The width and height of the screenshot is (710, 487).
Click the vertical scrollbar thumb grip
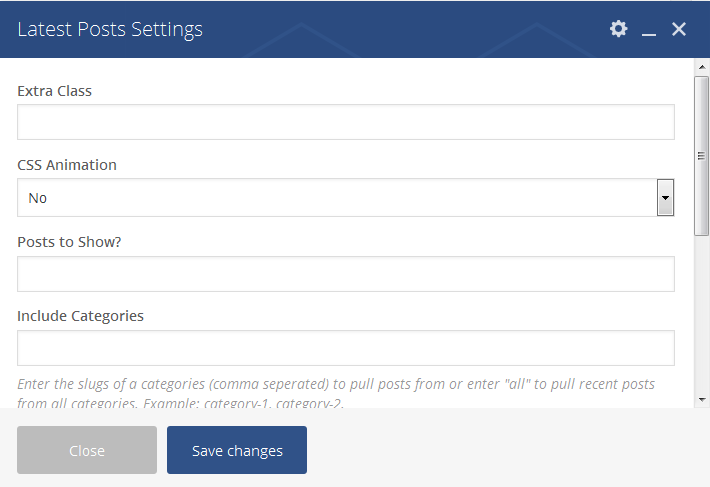click(x=701, y=156)
